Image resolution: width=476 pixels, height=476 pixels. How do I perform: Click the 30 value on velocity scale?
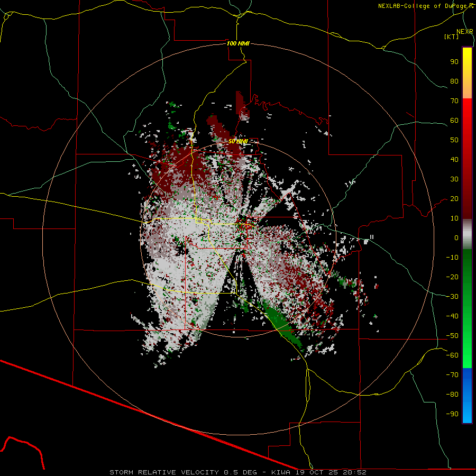tap(454, 179)
